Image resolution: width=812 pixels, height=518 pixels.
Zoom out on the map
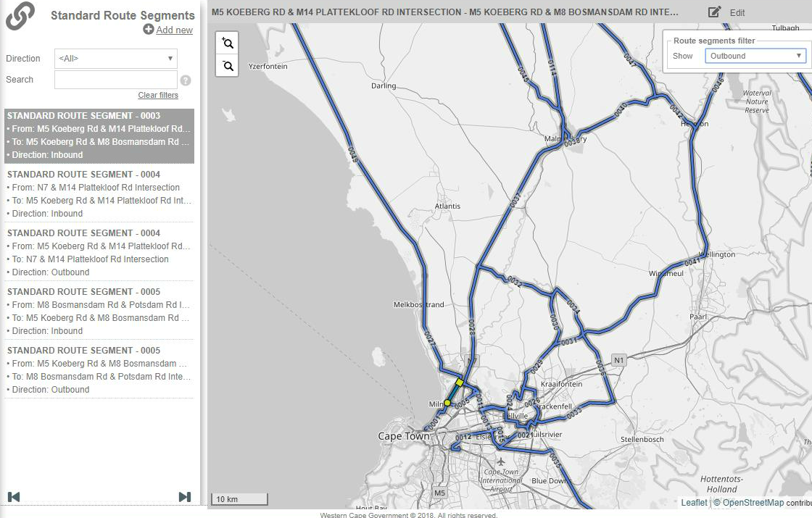pos(227,66)
